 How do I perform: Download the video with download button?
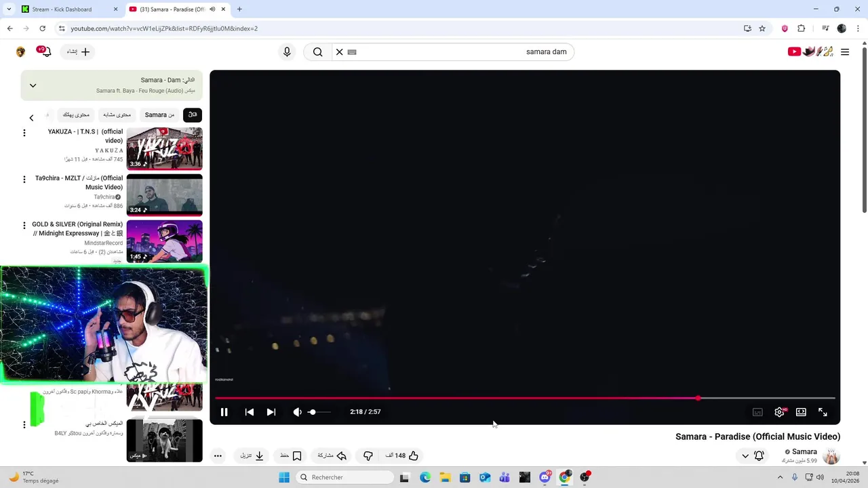(x=252, y=455)
